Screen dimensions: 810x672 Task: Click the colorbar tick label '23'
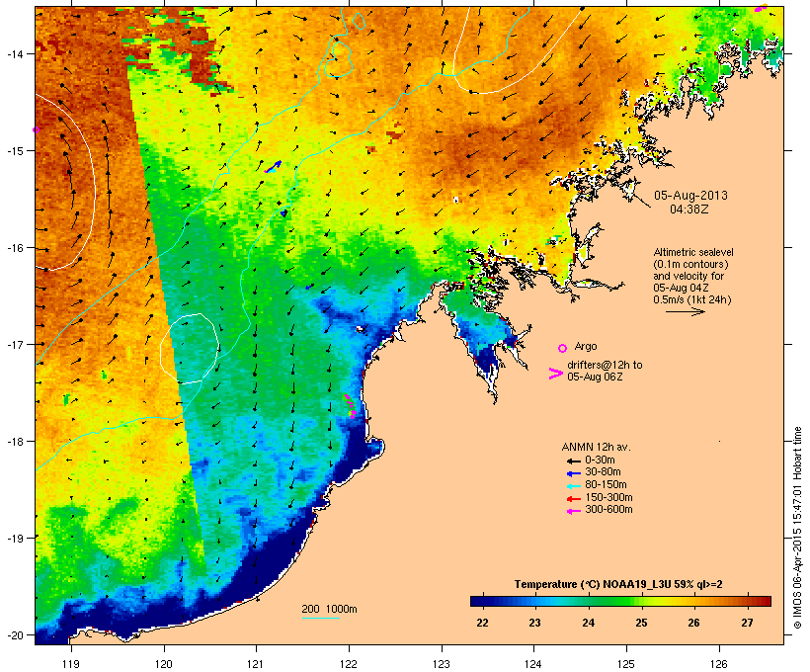[534, 623]
